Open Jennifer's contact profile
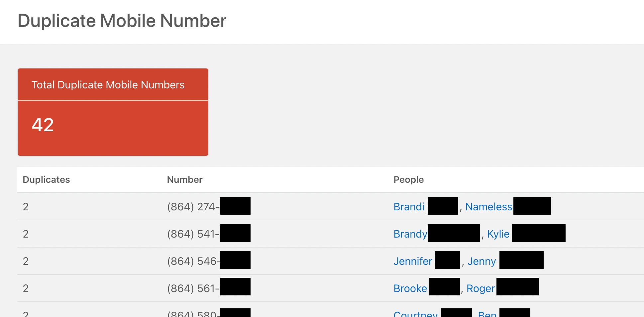Screen dimensions: 644x317 (x=413, y=261)
